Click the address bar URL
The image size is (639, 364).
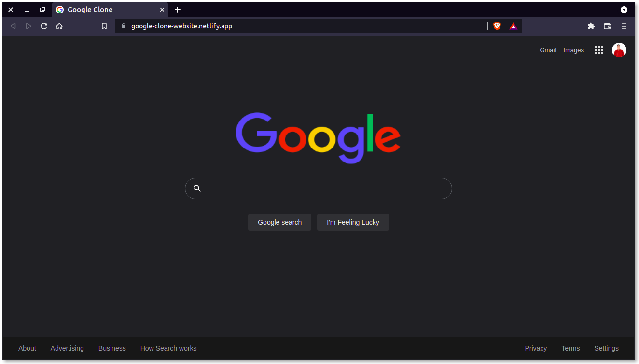[x=181, y=26]
